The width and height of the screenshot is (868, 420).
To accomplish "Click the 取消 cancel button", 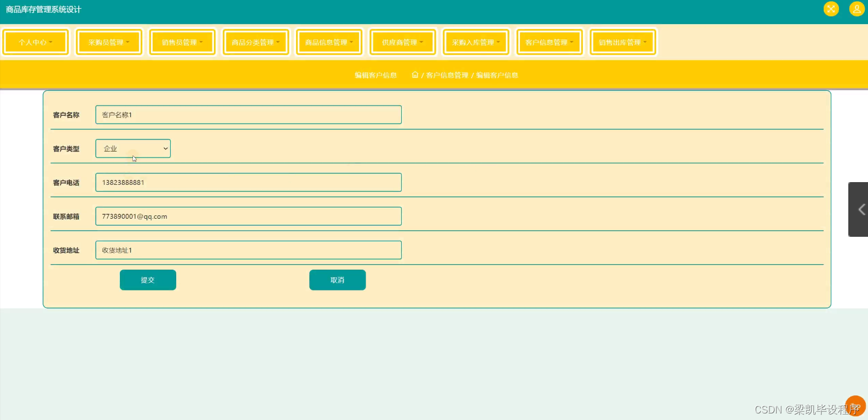I will (338, 280).
